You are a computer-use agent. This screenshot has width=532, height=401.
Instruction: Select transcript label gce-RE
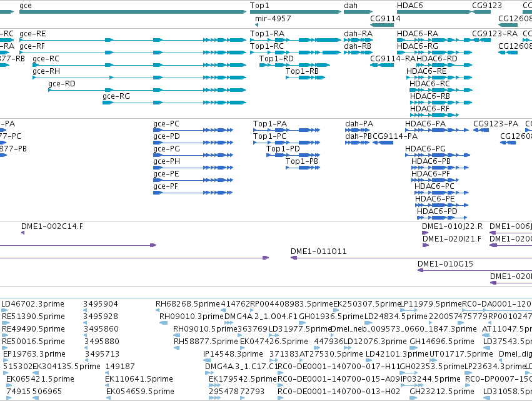click(33, 34)
